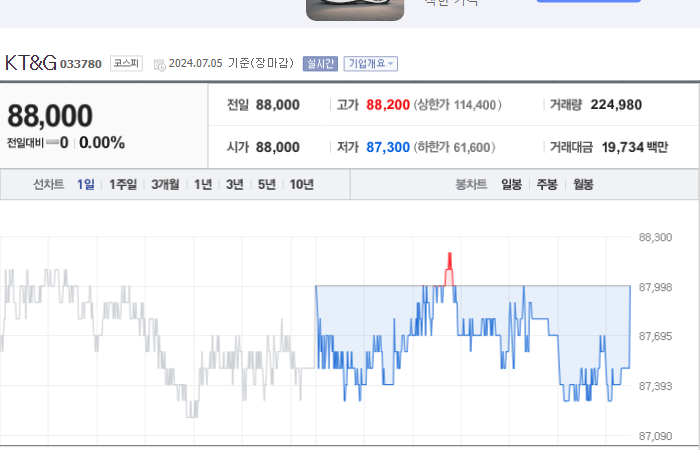
Task: Click the 87,090 axis label
Action: [655, 436]
